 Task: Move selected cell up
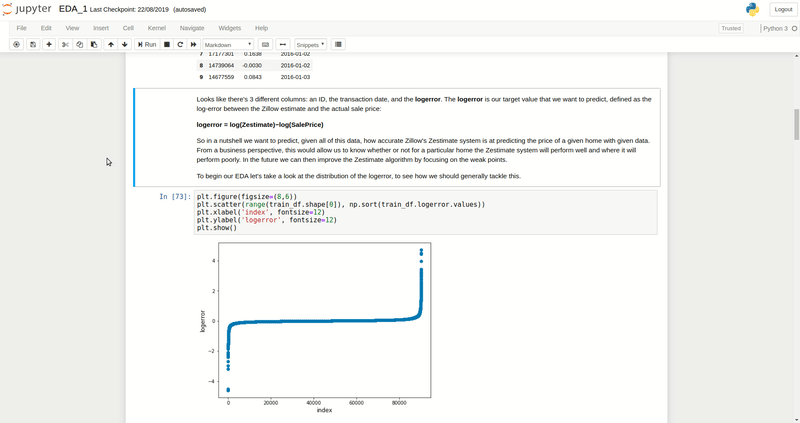pos(111,44)
